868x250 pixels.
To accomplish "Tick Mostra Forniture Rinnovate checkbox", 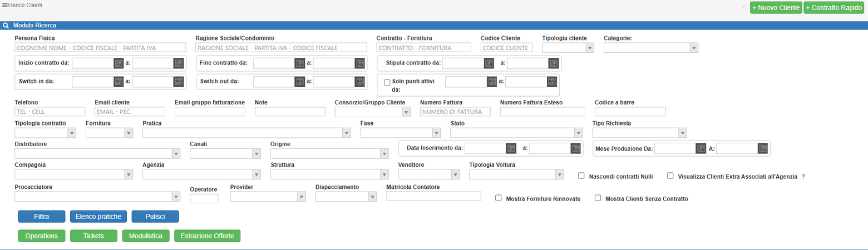I will click(498, 198).
